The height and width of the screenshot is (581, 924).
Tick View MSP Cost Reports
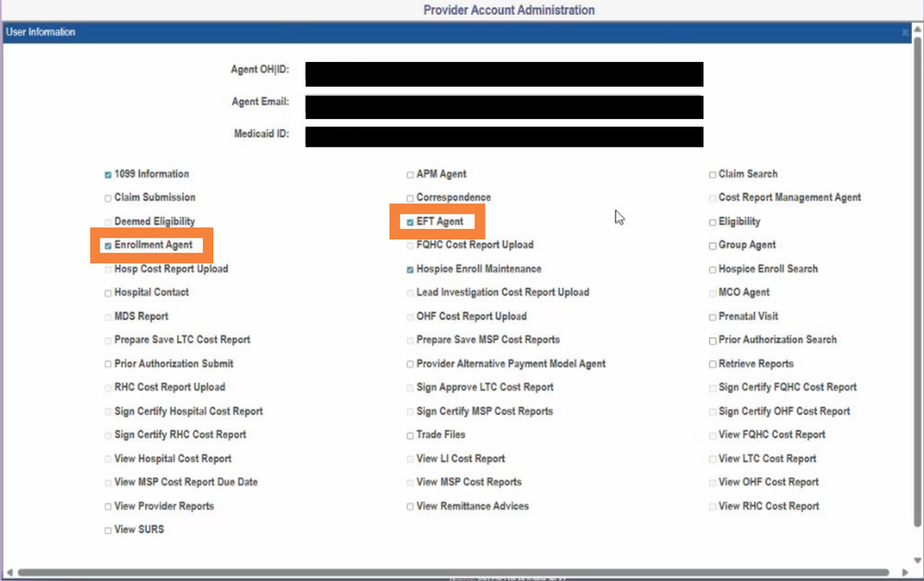[x=410, y=483]
